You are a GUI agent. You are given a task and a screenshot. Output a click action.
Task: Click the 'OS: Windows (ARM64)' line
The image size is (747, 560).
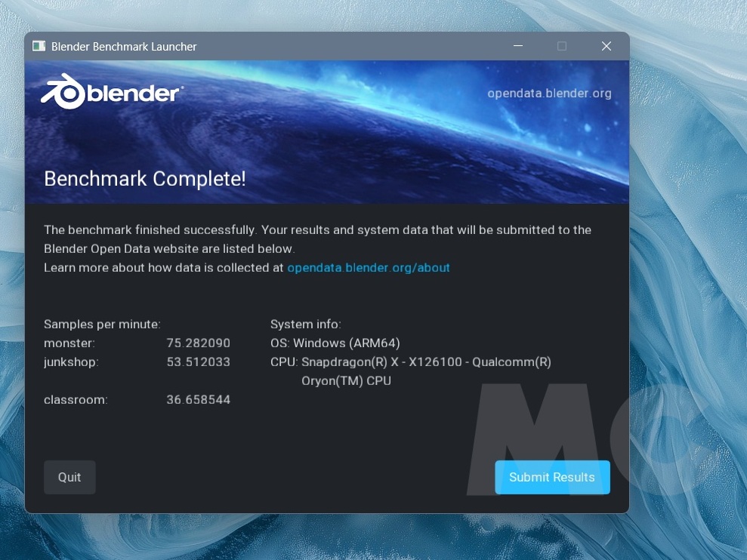click(x=335, y=343)
